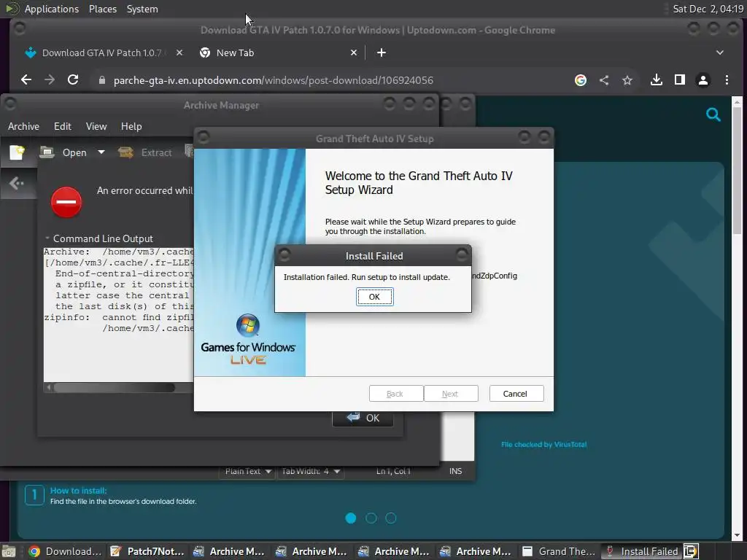Cancel the Grand Theft Auto IV Setup
The image size is (747, 560).
coord(516,393)
